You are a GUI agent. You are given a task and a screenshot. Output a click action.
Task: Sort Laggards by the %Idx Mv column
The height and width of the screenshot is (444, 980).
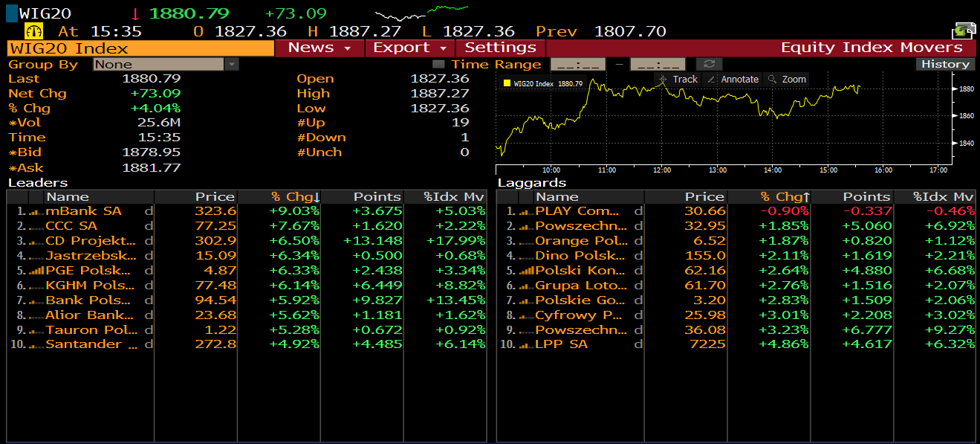coord(935,197)
